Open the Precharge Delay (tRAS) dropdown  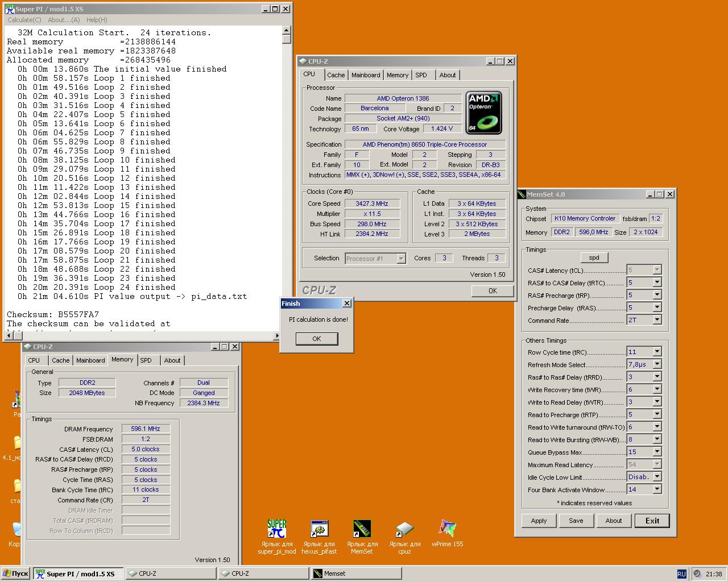657,307
